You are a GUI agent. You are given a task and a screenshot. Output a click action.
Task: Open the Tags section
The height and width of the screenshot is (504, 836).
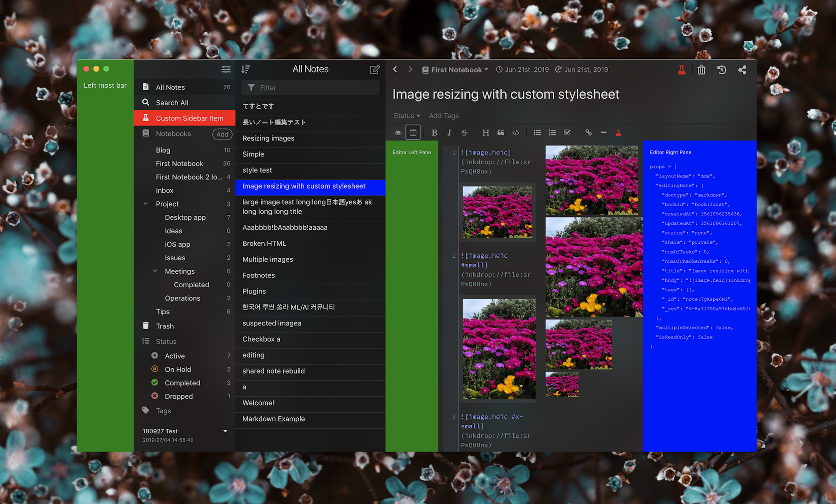(x=185, y=411)
